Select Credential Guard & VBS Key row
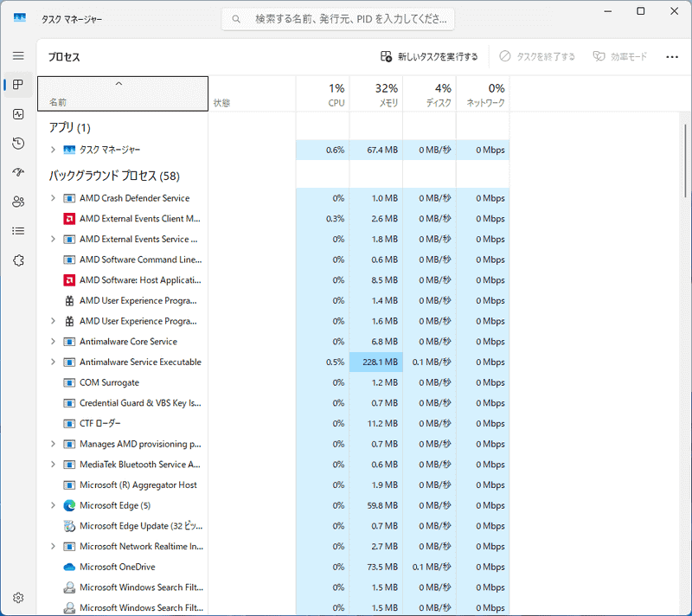Viewport: 692px width, 616px height. tap(273, 403)
